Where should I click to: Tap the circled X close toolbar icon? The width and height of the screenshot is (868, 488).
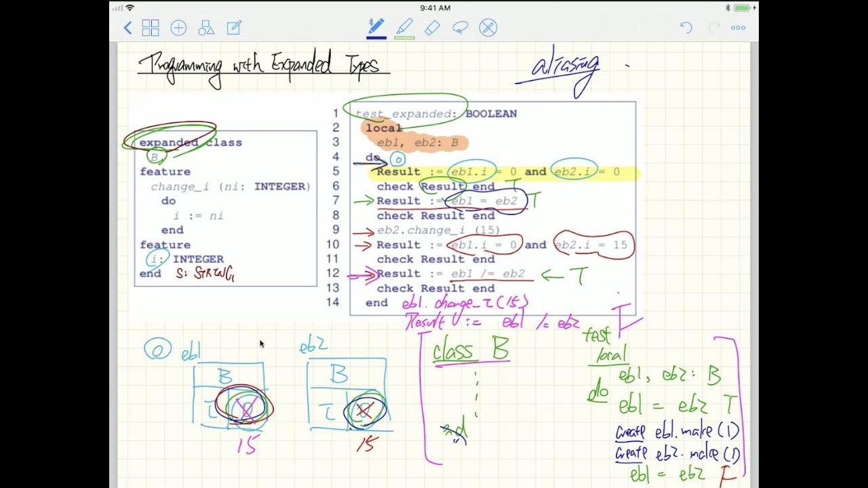488,28
